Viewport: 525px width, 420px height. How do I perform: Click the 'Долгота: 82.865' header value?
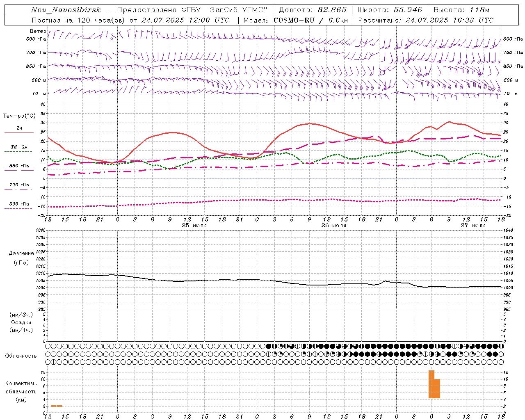point(313,10)
